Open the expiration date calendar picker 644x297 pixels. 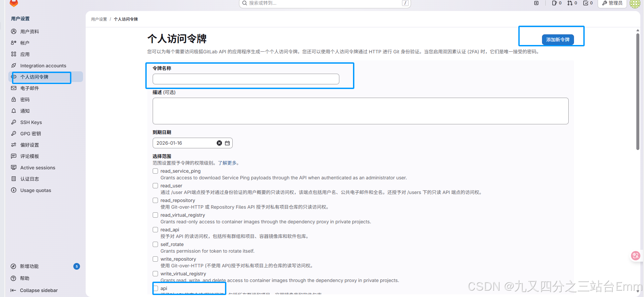point(227,143)
